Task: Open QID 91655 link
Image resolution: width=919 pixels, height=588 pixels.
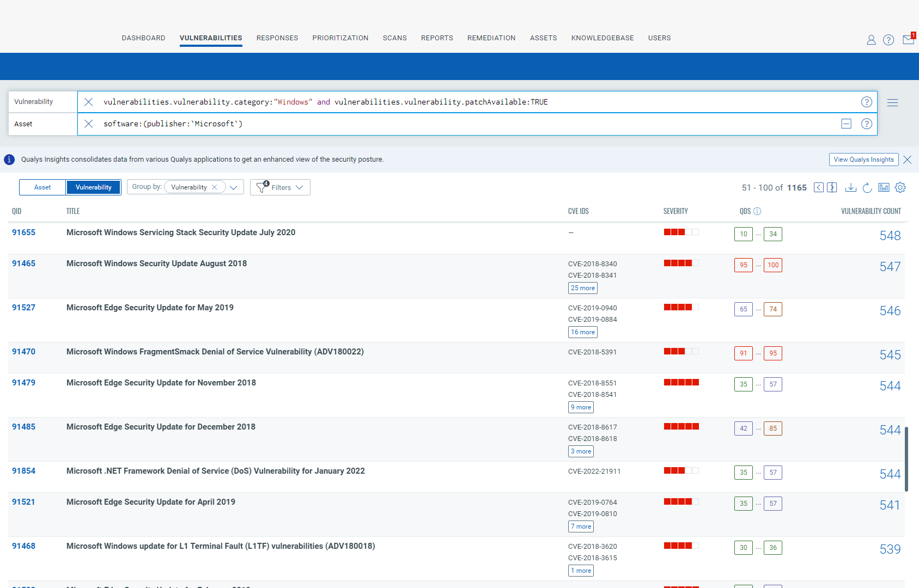Action: point(24,232)
